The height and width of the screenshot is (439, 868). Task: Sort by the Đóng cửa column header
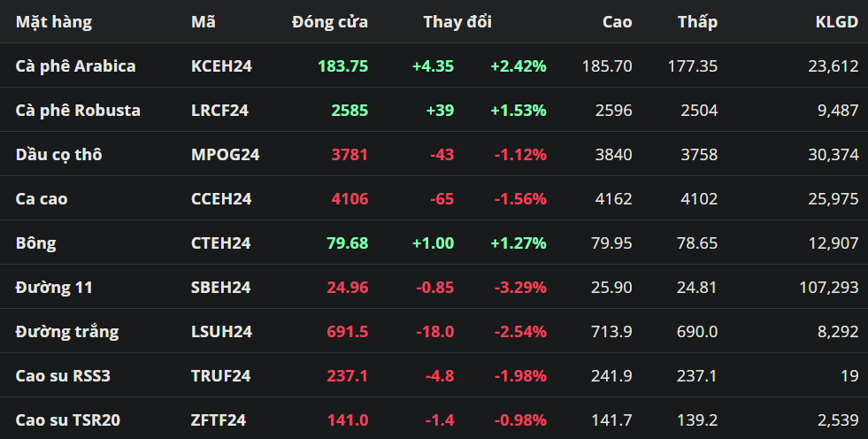click(329, 22)
